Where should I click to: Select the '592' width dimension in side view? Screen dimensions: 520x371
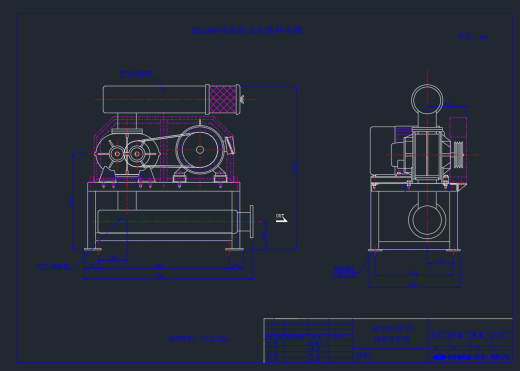(413, 285)
